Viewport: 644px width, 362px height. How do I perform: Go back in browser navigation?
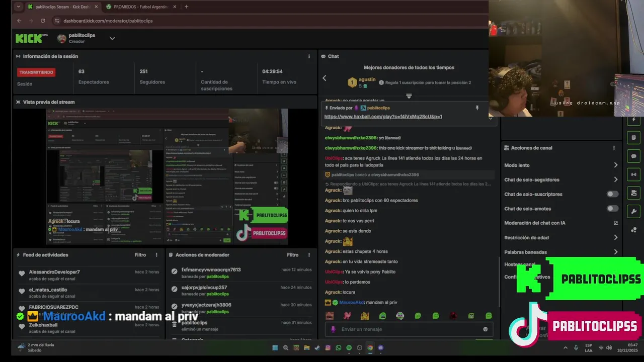pos(19,21)
